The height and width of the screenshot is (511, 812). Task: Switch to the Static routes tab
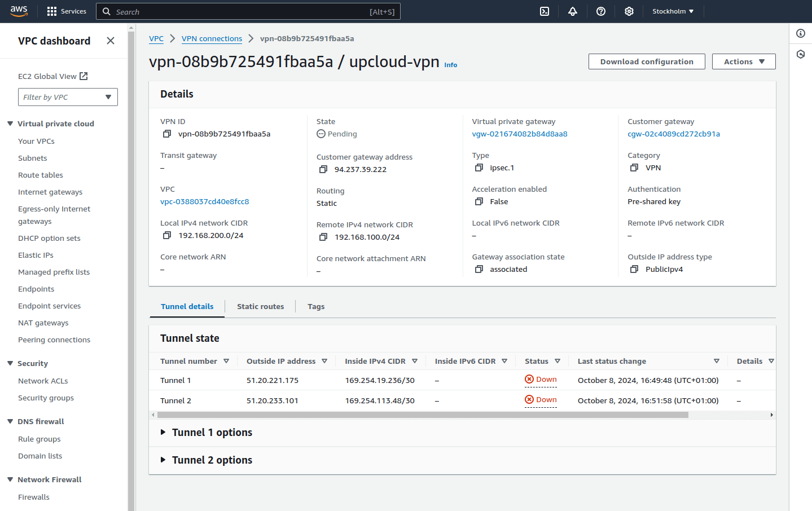point(260,306)
